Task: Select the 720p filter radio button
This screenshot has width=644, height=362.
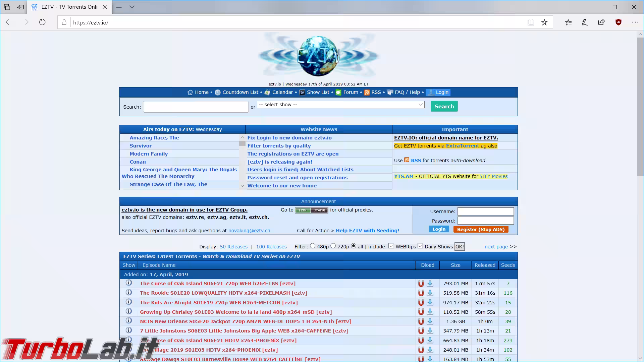Action: 333,246
